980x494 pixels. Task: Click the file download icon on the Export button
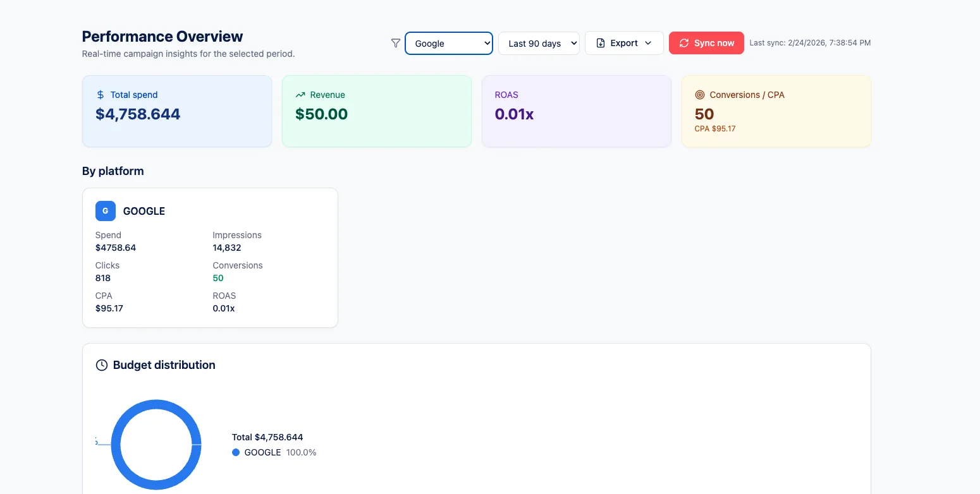[x=601, y=43]
